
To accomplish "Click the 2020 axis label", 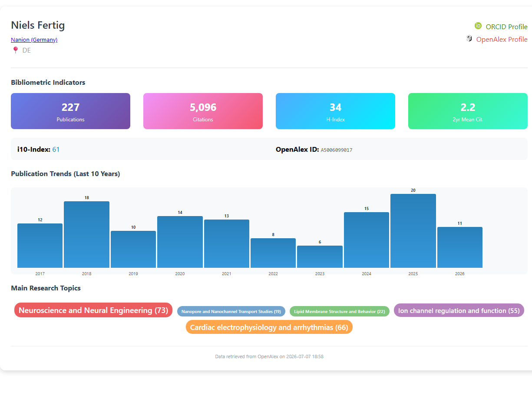I will (180, 274).
